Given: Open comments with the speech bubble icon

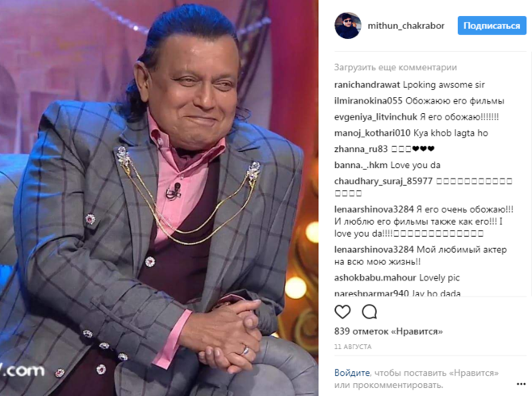Looking at the screenshot, I should pos(369,311).
